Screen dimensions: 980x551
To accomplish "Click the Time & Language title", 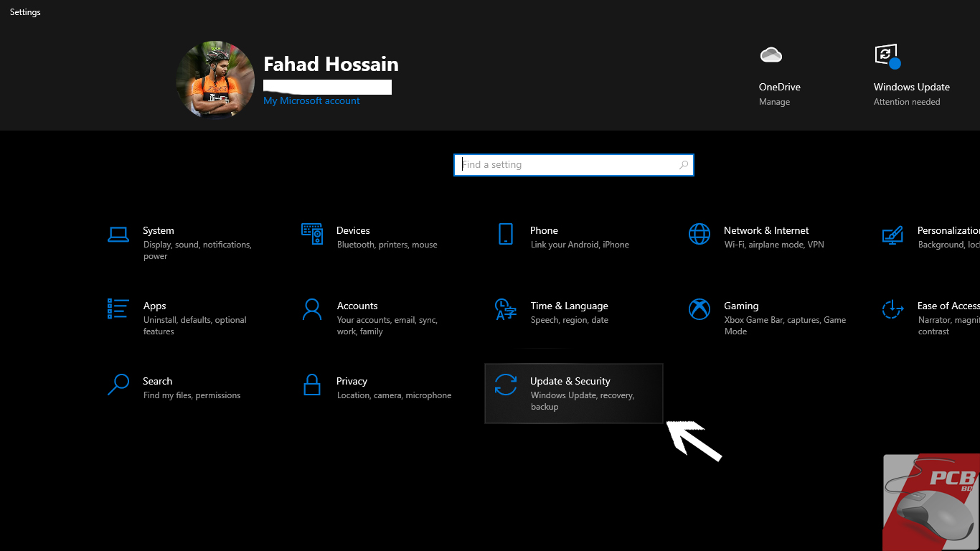I will [569, 306].
